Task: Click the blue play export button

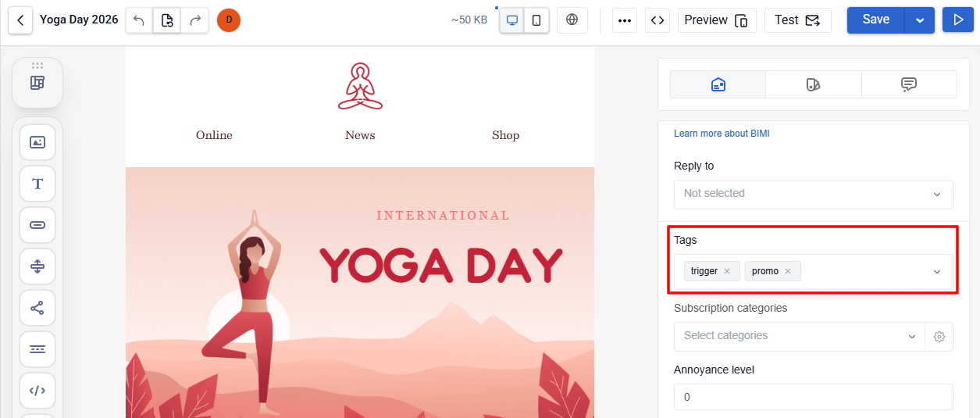Action: click(958, 20)
